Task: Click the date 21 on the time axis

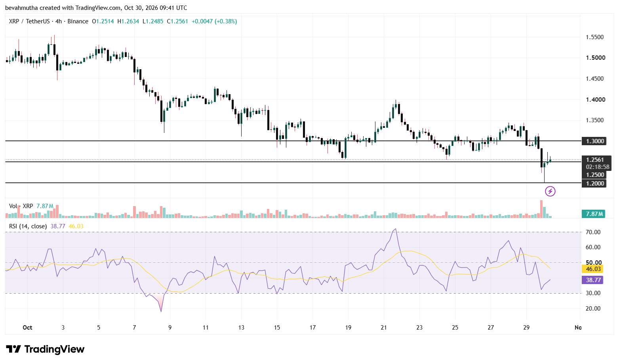Action: 384,328
